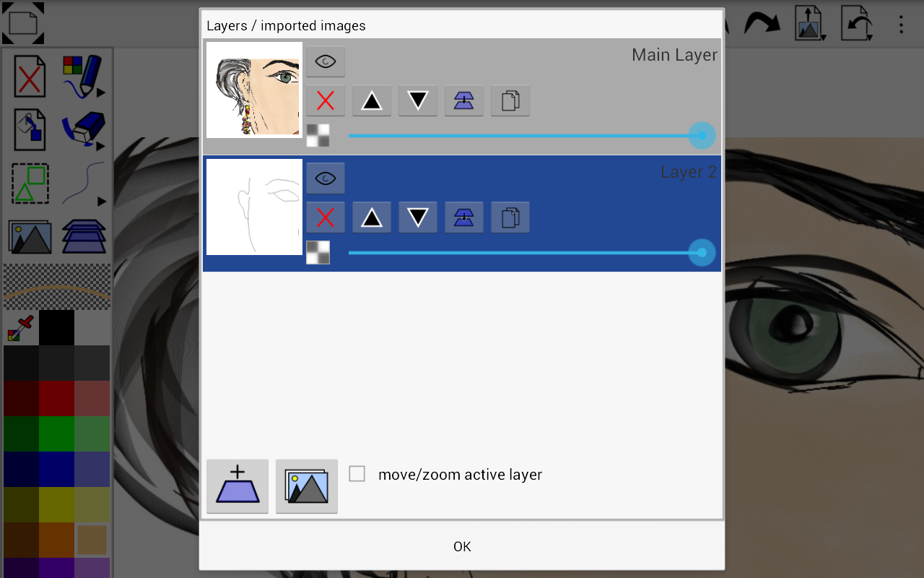This screenshot has height=578, width=924.
Task: Toggle Layer 2 visibility
Action: click(x=325, y=177)
